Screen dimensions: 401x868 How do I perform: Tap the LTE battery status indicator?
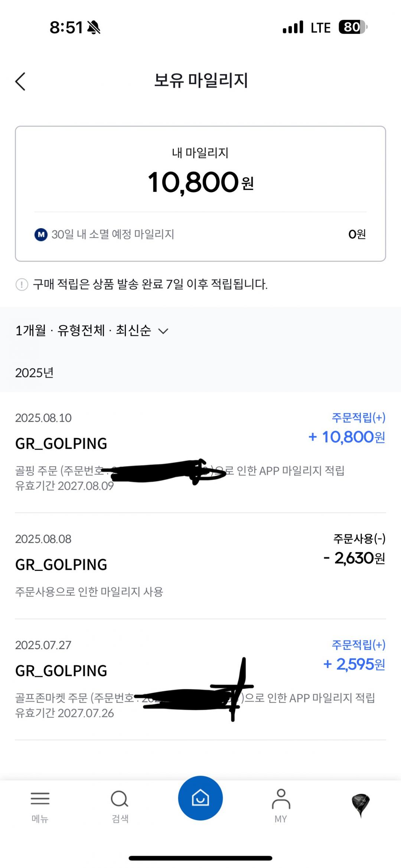[x=352, y=27]
